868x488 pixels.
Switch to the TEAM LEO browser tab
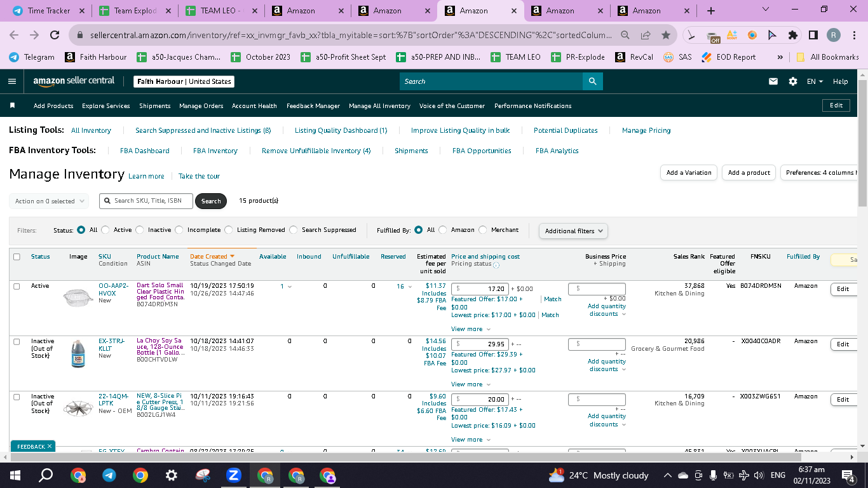pos(221,11)
